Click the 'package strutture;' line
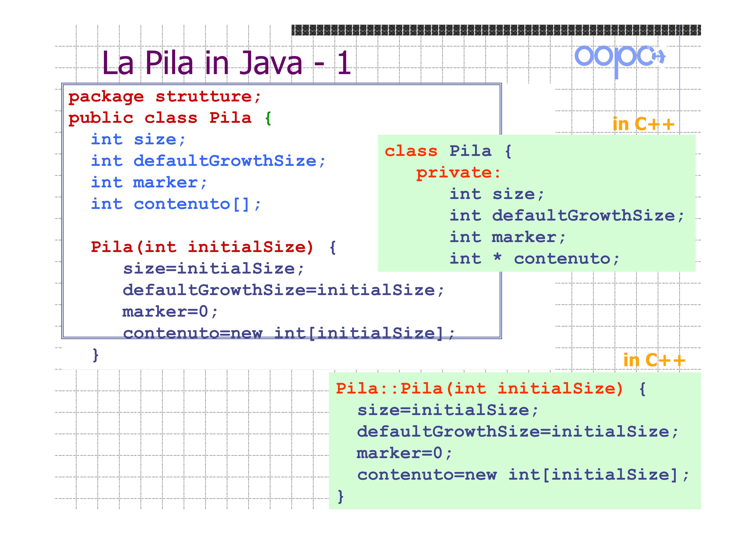The width and height of the screenshot is (756, 534). pos(165,97)
